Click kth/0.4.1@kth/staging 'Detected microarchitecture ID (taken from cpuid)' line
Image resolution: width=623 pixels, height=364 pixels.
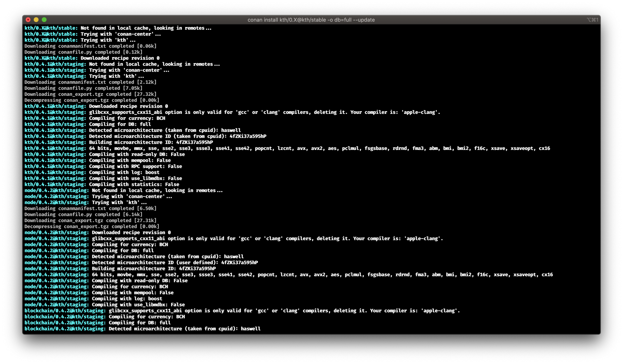(145, 136)
